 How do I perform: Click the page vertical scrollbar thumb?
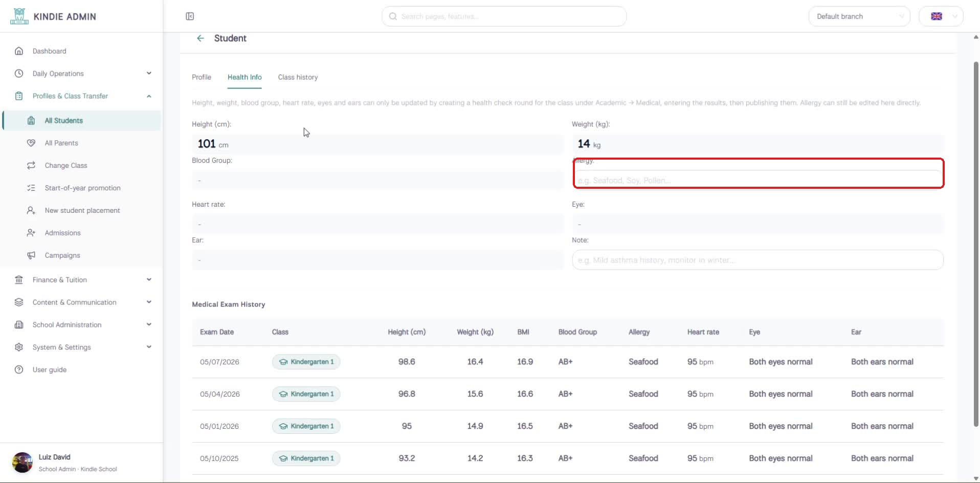(x=976, y=244)
